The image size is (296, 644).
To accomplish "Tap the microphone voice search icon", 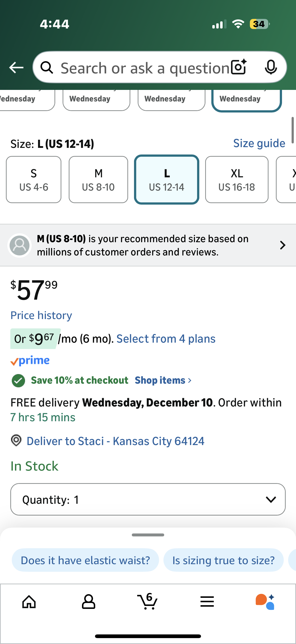I will coord(271,67).
